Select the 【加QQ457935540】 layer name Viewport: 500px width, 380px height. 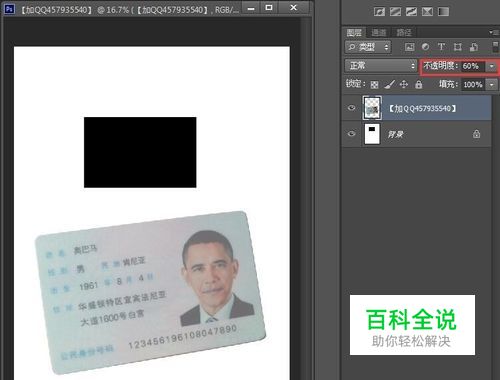(x=422, y=108)
